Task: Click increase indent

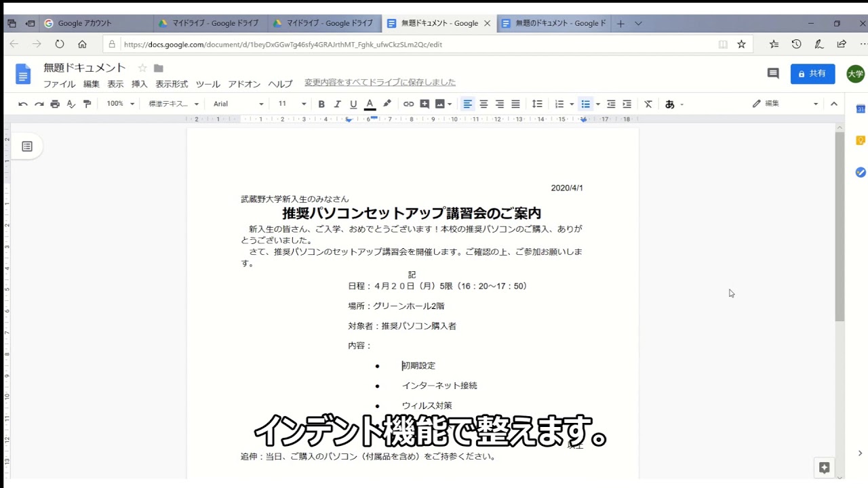Action: coord(627,104)
